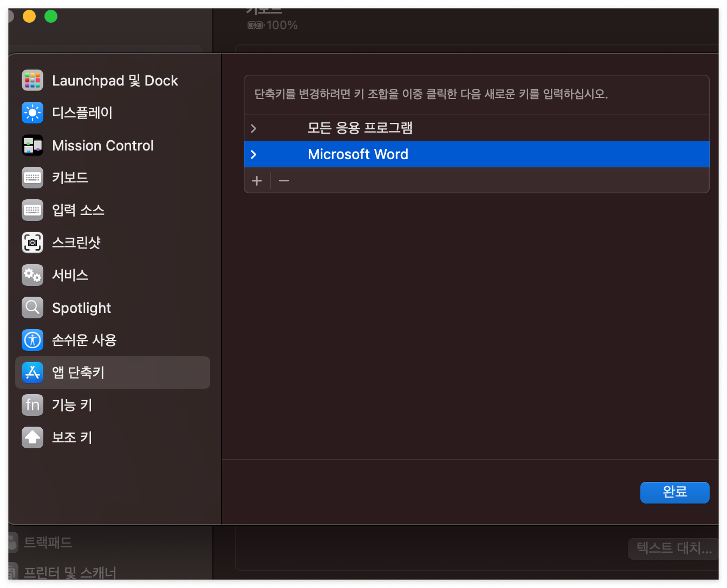This screenshot has height=588, width=727.
Task: Click the yellow minimize window button
Action: 29,16
